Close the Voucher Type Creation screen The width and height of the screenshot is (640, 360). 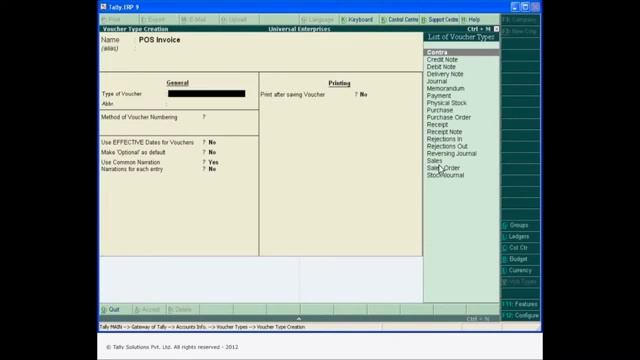click(x=496, y=29)
